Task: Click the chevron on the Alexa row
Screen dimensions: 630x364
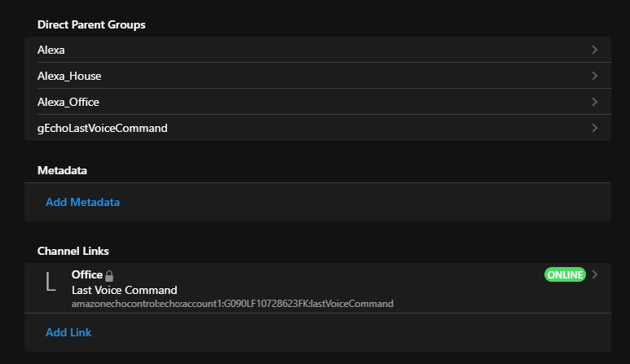Action: click(595, 50)
